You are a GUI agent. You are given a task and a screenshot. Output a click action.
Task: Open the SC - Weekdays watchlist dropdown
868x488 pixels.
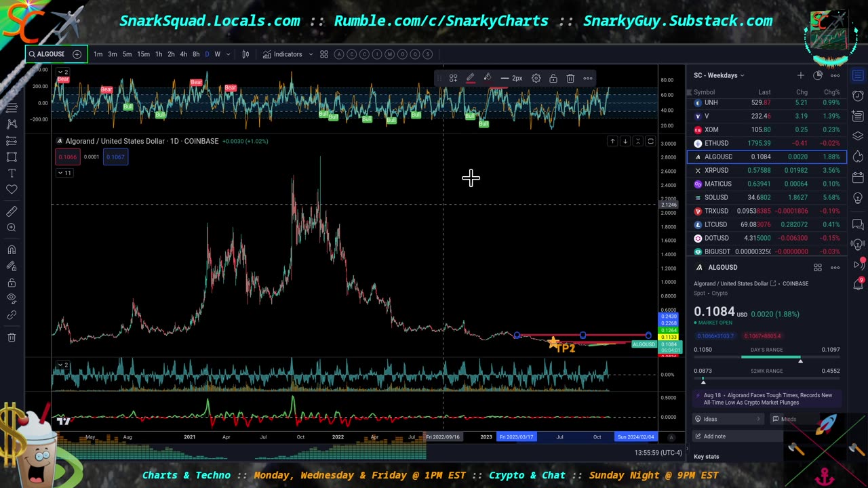(x=719, y=75)
